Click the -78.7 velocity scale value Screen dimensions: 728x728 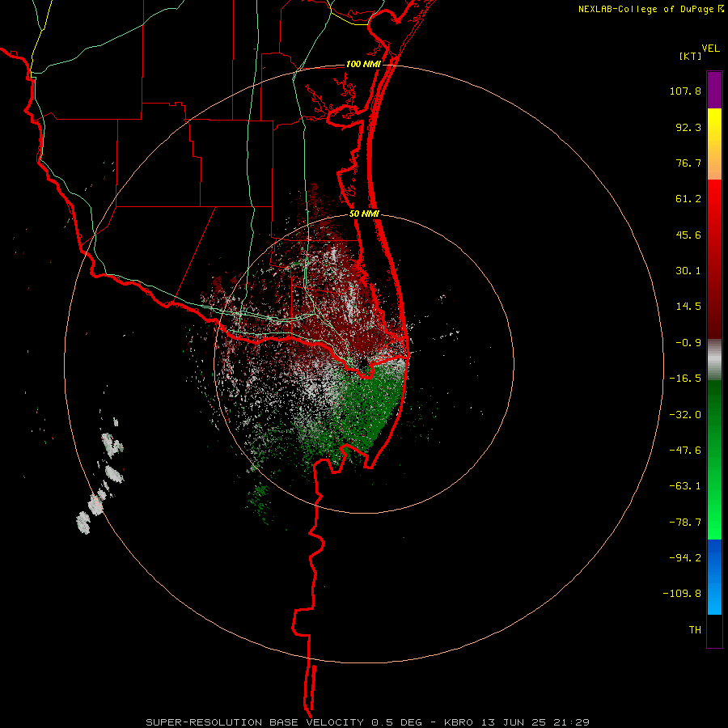click(685, 523)
